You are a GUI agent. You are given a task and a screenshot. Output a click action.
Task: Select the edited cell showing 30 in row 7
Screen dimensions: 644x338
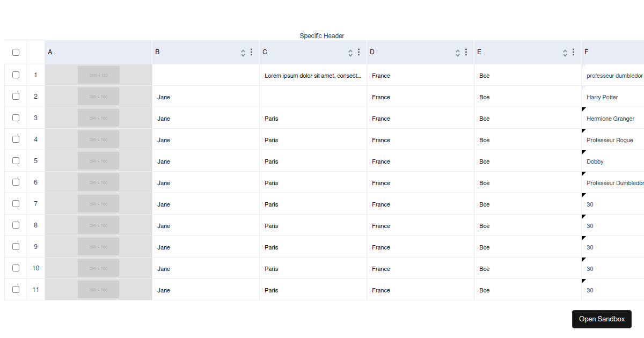(x=590, y=204)
